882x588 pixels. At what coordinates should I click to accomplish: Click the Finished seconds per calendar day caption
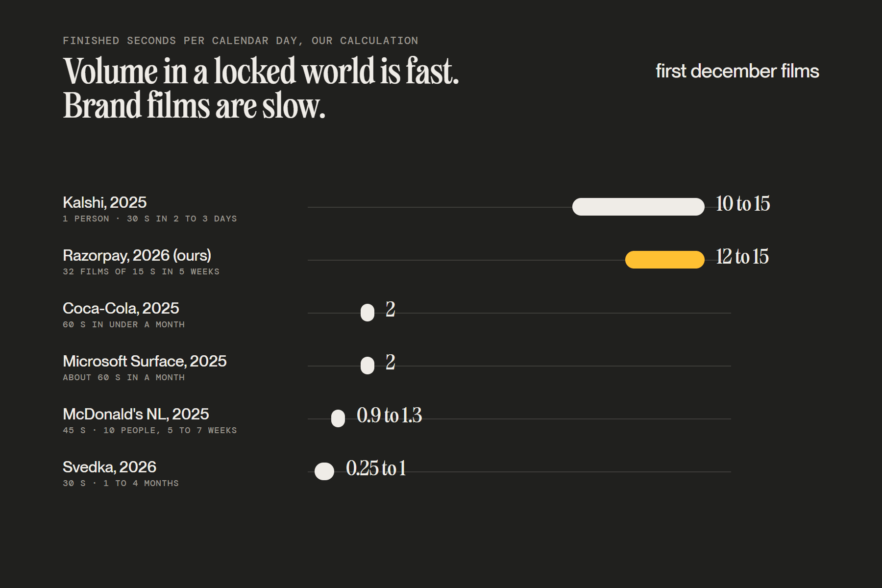coord(241,41)
